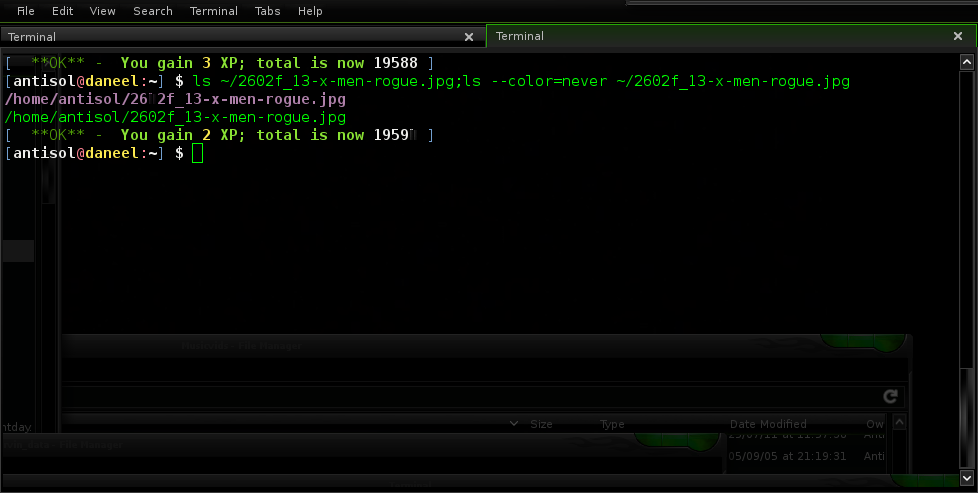Click the reload icon in the file manager
This screenshot has width=978, height=493.
(890, 396)
